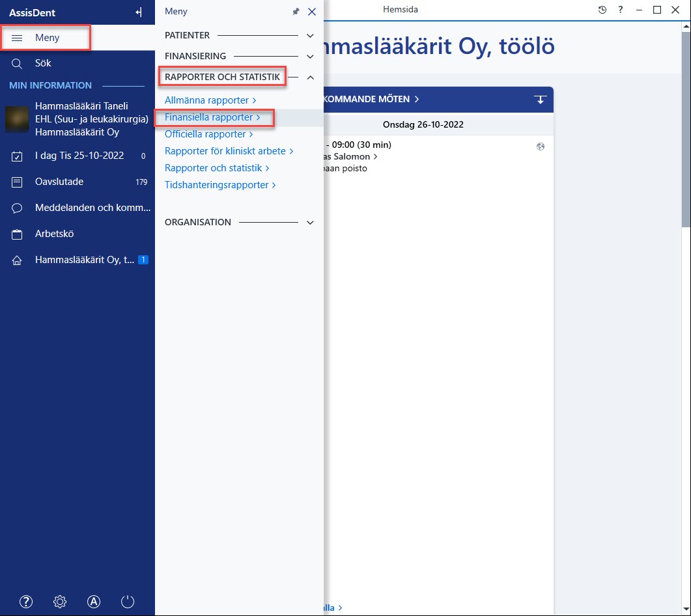Click the question mark in title bar
This screenshot has height=616, width=691.
click(621, 10)
